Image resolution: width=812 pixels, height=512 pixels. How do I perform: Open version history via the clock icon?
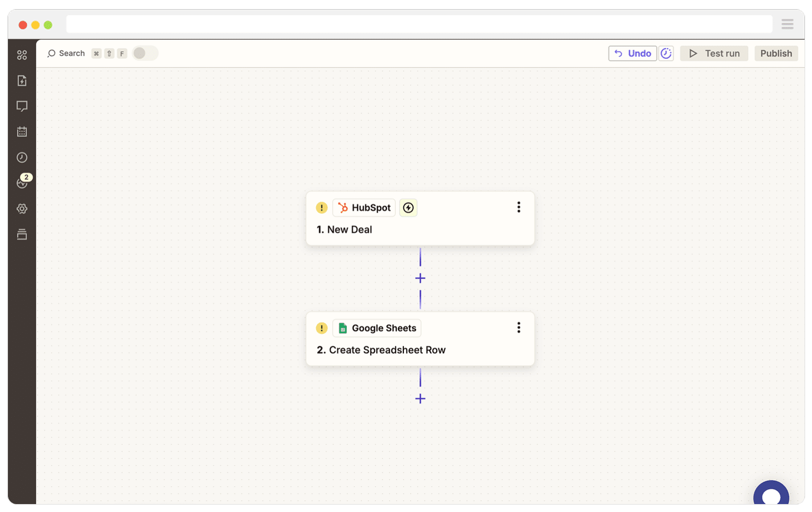click(22, 157)
